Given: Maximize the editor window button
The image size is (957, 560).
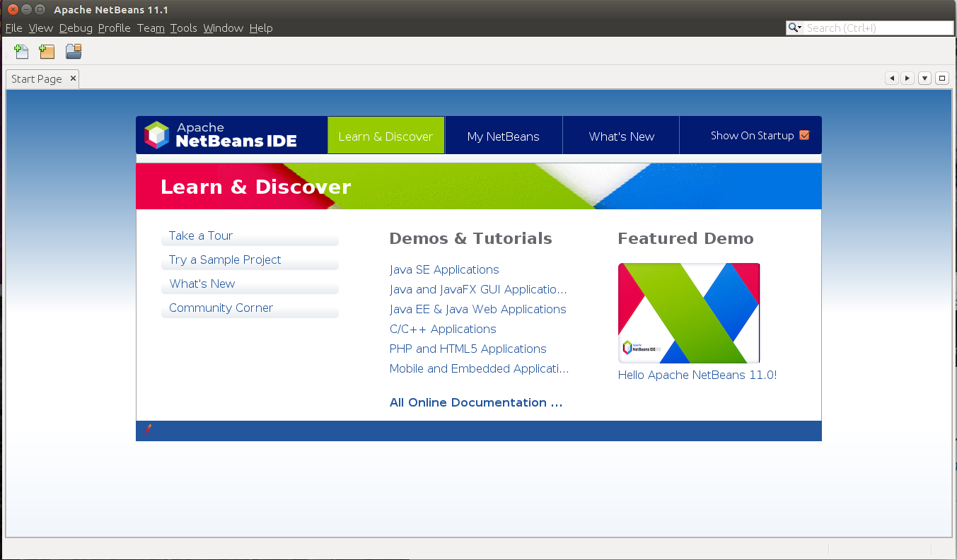Looking at the screenshot, I should coord(941,78).
